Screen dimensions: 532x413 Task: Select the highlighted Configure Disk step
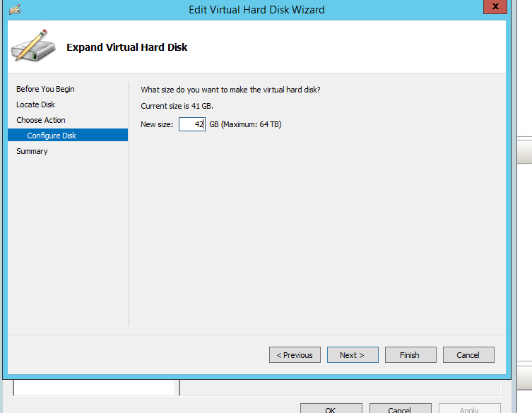(52, 136)
